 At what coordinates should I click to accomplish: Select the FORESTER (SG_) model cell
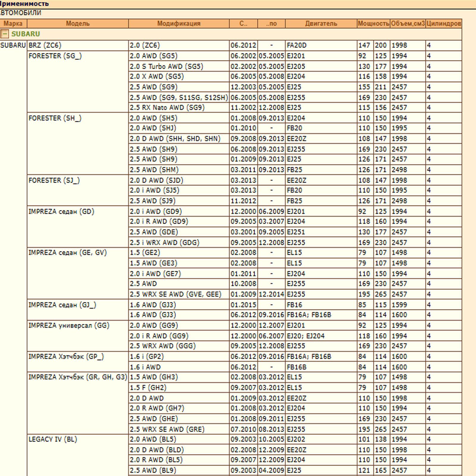pyautogui.click(x=55, y=56)
